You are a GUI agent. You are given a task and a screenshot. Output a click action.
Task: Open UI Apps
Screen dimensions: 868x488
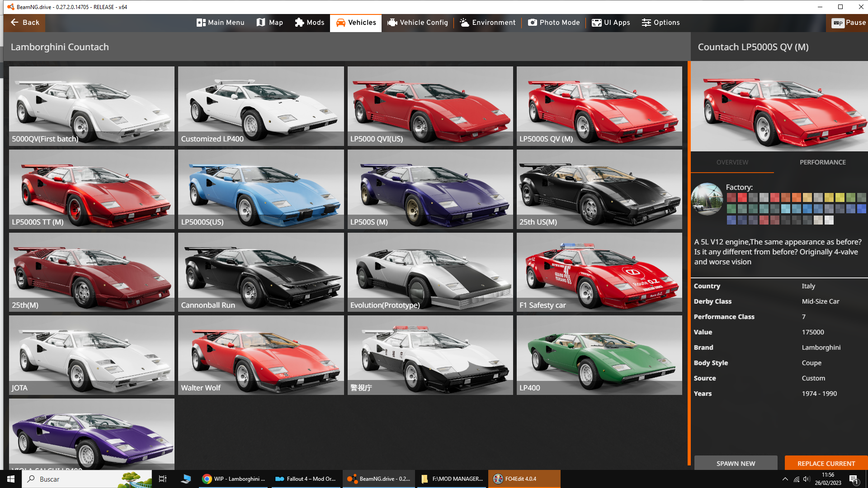(x=611, y=23)
